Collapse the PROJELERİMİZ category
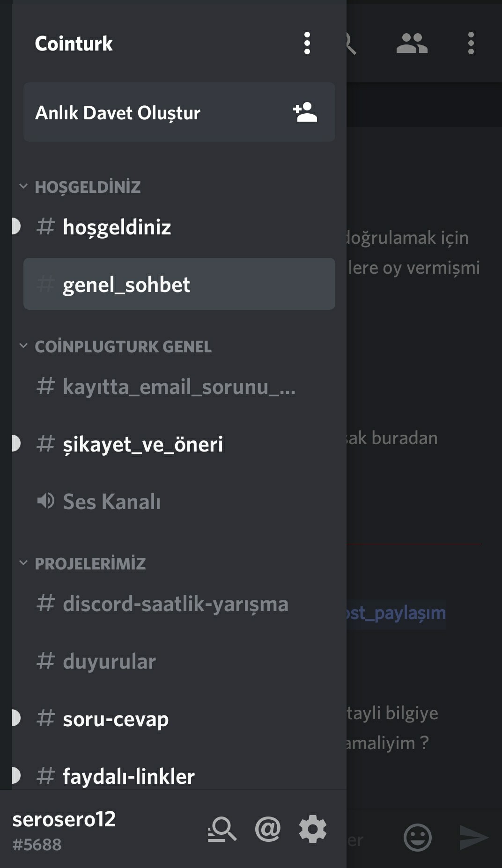 click(x=90, y=563)
